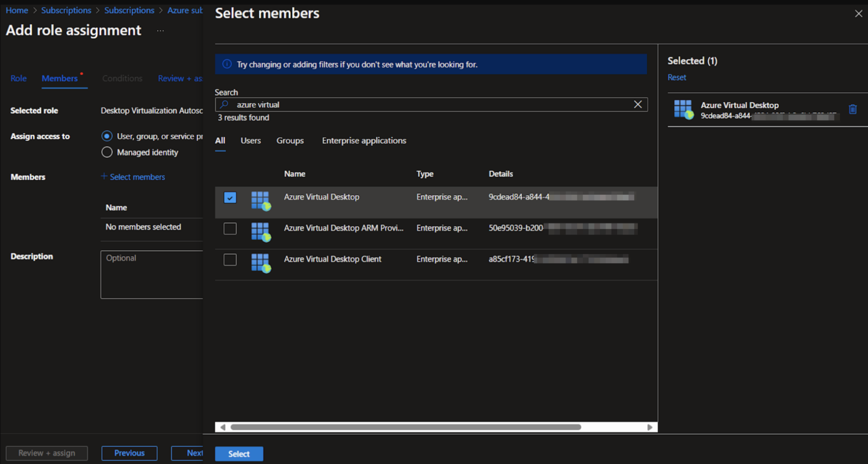Image resolution: width=868 pixels, height=464 pixels.
Task: Click the search magnifier icon
Action: coord(224,104)
